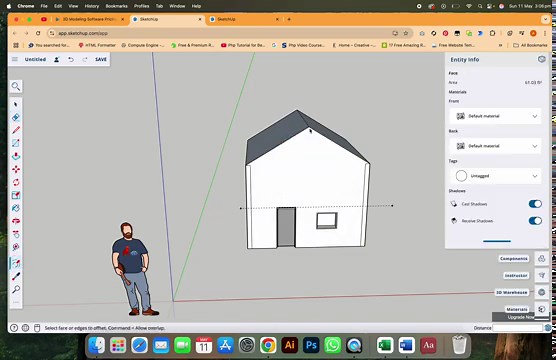The image size is (556, 360).
Task: Open WhatsApp from the Dock
Action: click(x=333, y=345)
